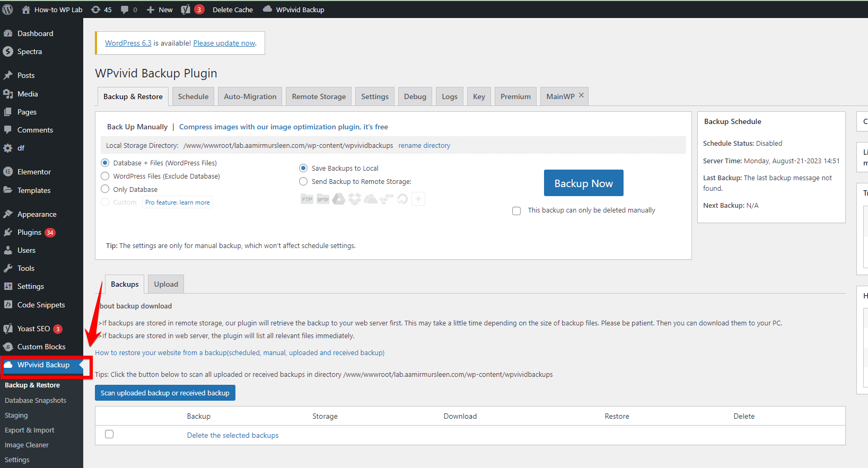Screen dimensions: 868x468
Task: Select Database + Files backup option
Action: tap(105, 163)
